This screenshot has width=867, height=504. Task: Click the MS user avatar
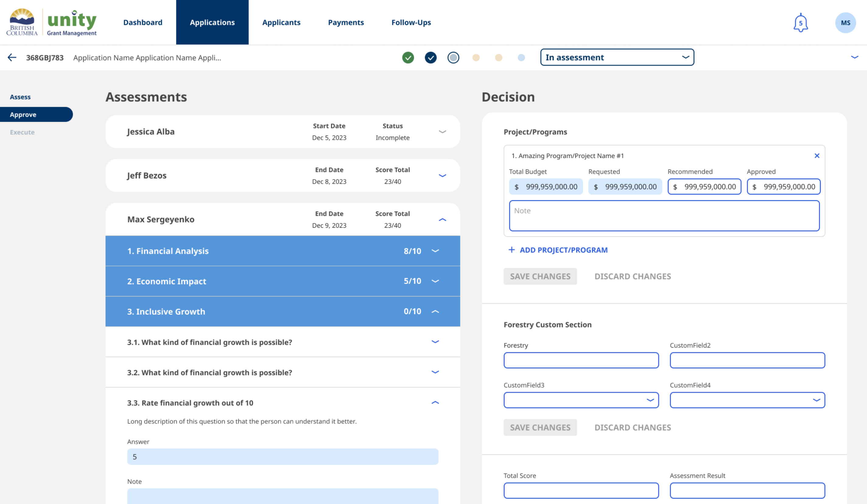pos(845,23)
